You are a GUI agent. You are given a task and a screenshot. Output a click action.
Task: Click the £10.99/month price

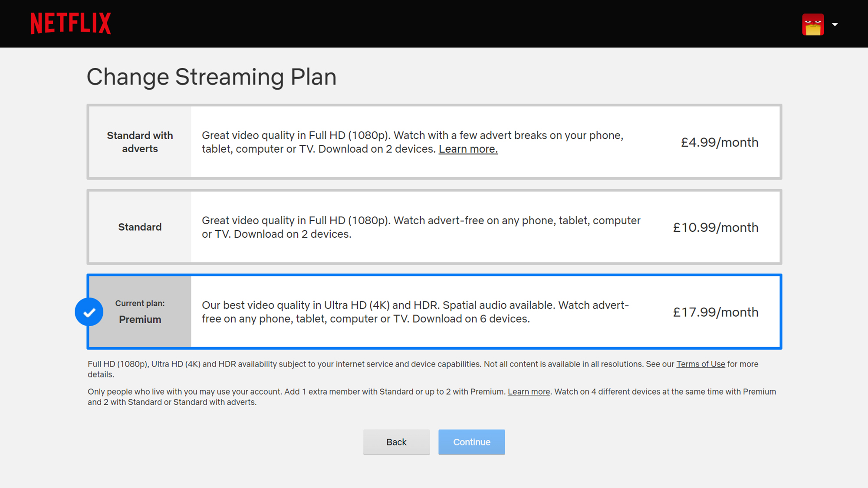pyautogui.click(x=715, y=227)
